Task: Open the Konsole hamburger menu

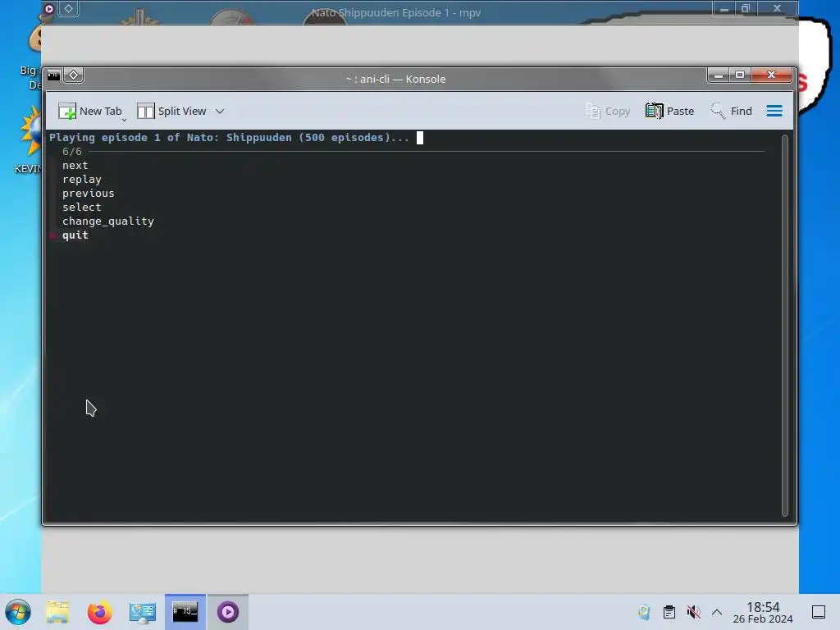Action: pyautogui.click(x=774, y=111)
